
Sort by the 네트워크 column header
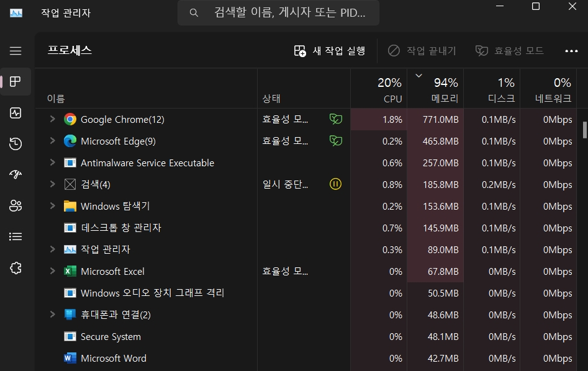[x=548, y=89]
